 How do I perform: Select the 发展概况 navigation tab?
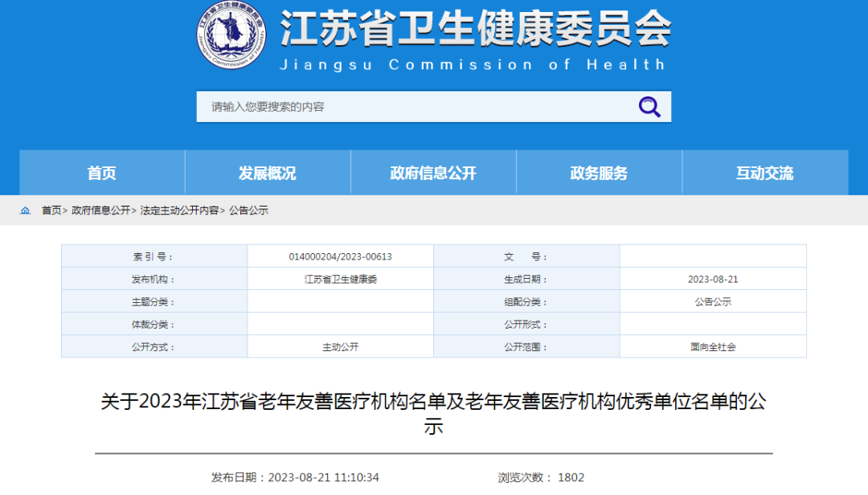(268, 173)
